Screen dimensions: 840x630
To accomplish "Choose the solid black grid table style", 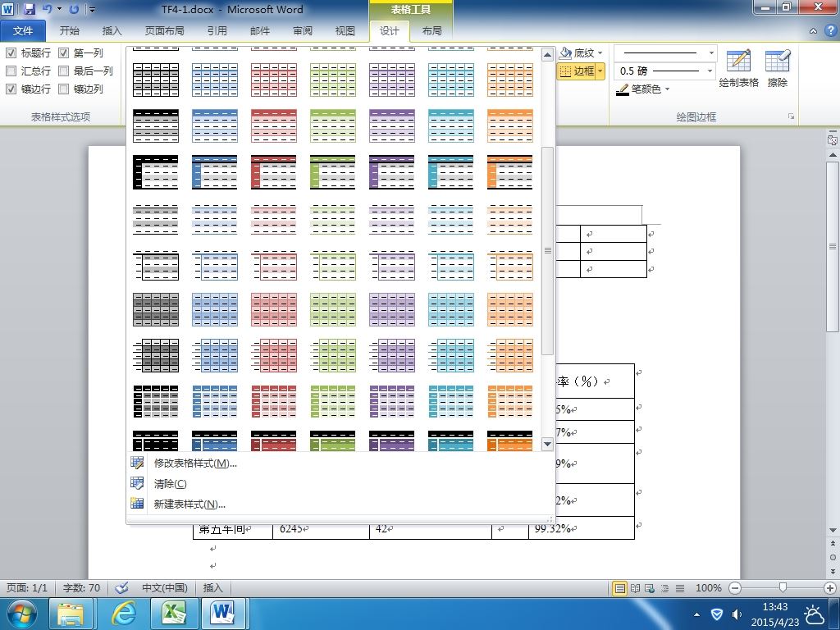I will pyautogui.click(x=156, y=80).
